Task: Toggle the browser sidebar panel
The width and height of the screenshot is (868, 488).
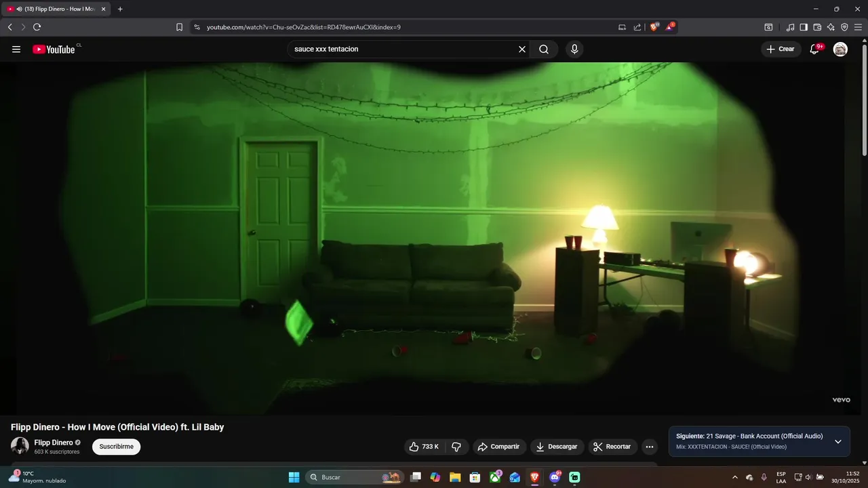Action: coord(804,27)
